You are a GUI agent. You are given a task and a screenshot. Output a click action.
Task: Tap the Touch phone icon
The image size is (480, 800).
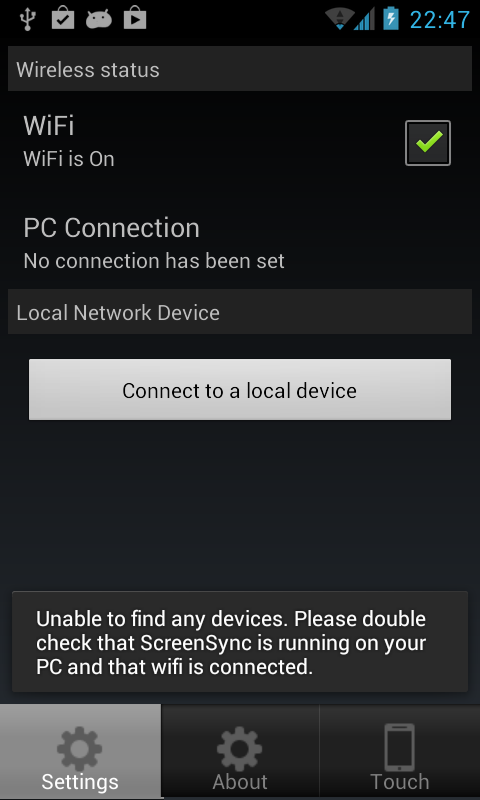tap(399, 747)
